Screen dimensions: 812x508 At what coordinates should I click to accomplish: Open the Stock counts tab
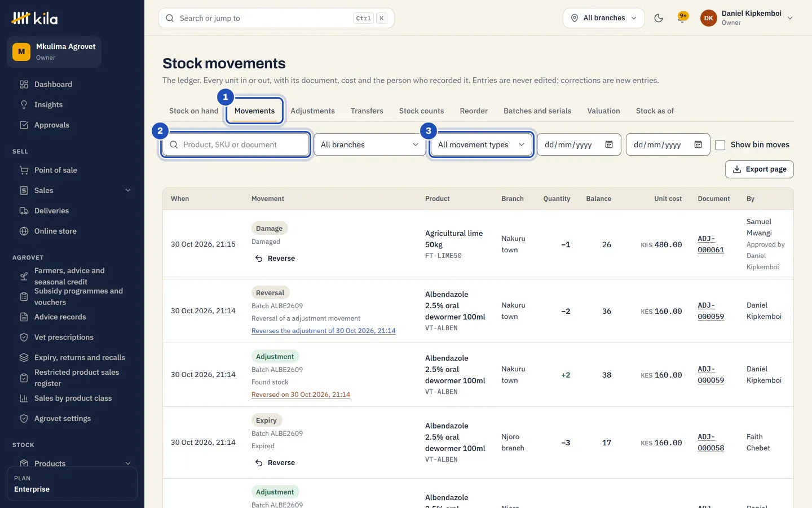[x=421, y=111]
